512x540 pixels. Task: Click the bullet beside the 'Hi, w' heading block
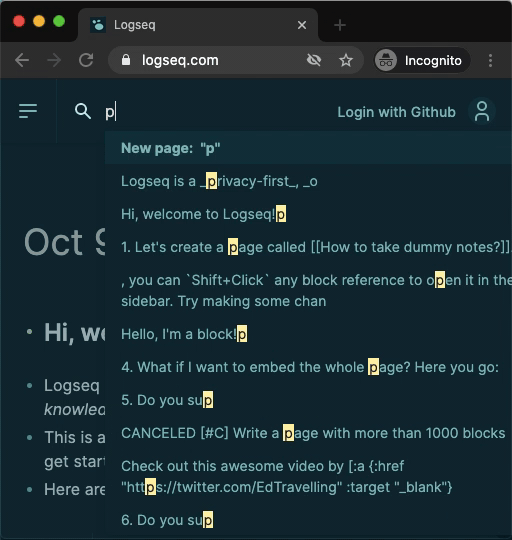point(30,332)
